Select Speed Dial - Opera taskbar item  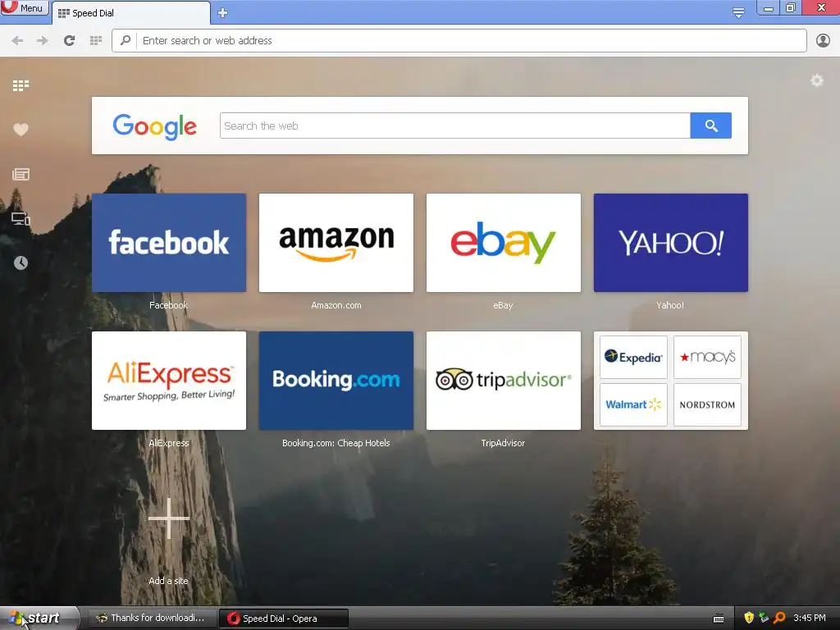pos(283,619)
